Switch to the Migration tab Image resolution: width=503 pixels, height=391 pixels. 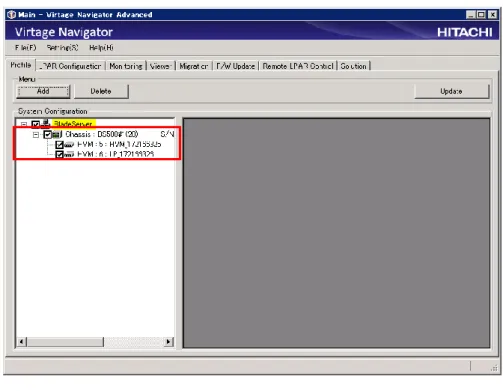[194, 66]
